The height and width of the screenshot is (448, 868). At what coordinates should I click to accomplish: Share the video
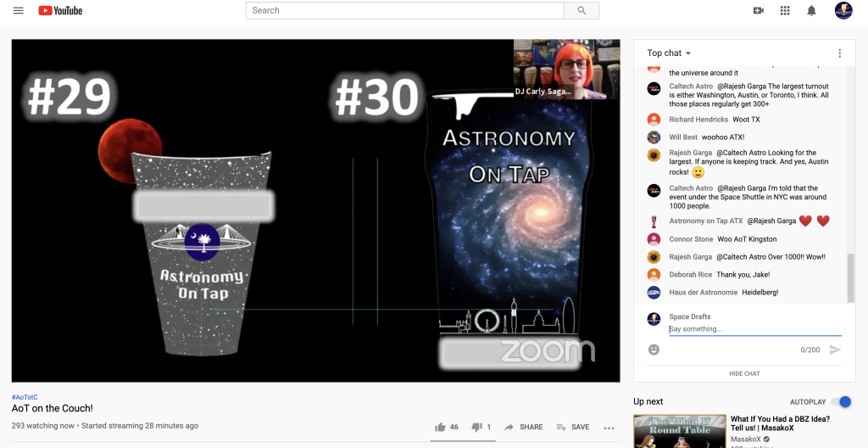pyautogui.click(x=524, y=427)
